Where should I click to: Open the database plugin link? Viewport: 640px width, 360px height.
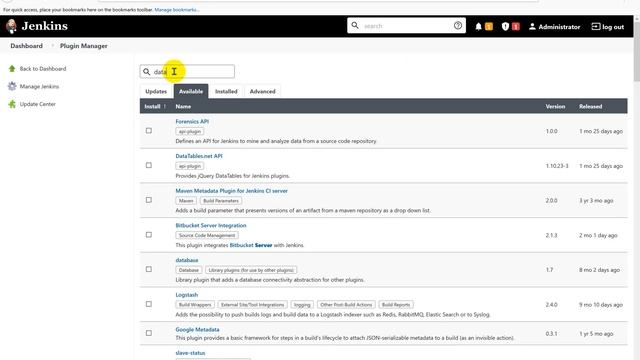187,260
